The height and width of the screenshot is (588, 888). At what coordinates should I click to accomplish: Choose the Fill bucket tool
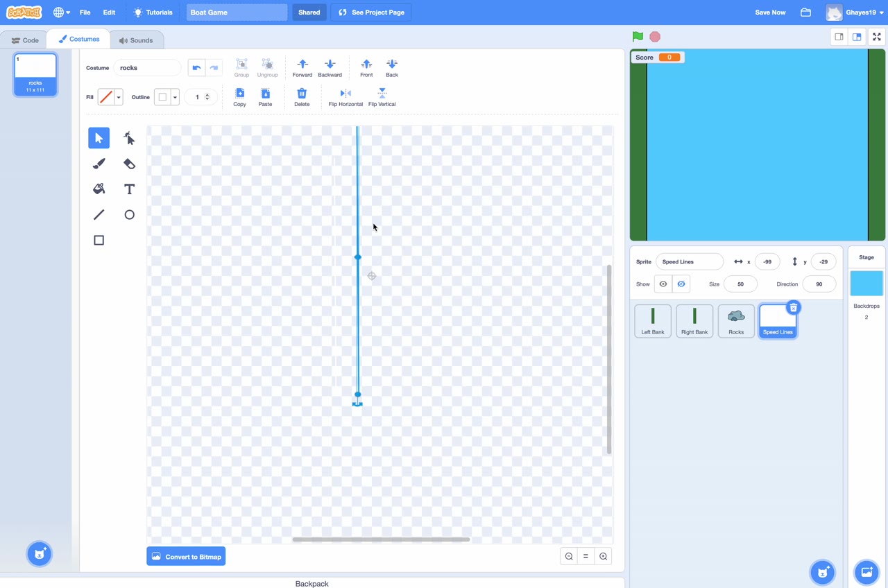(99, 189)
